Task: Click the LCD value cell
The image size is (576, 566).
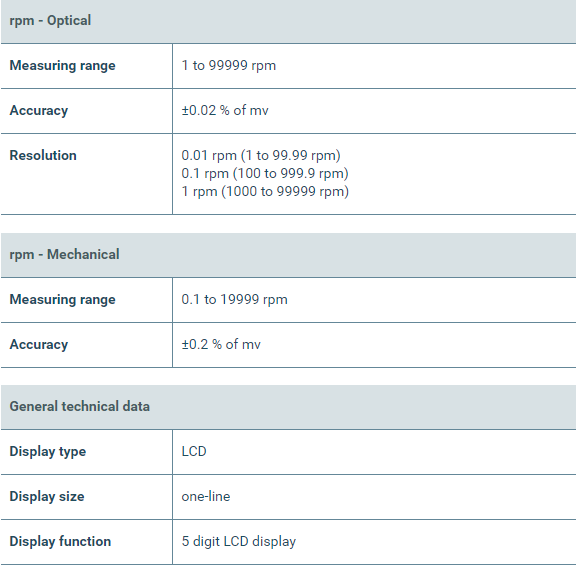Action: [374, 452]
